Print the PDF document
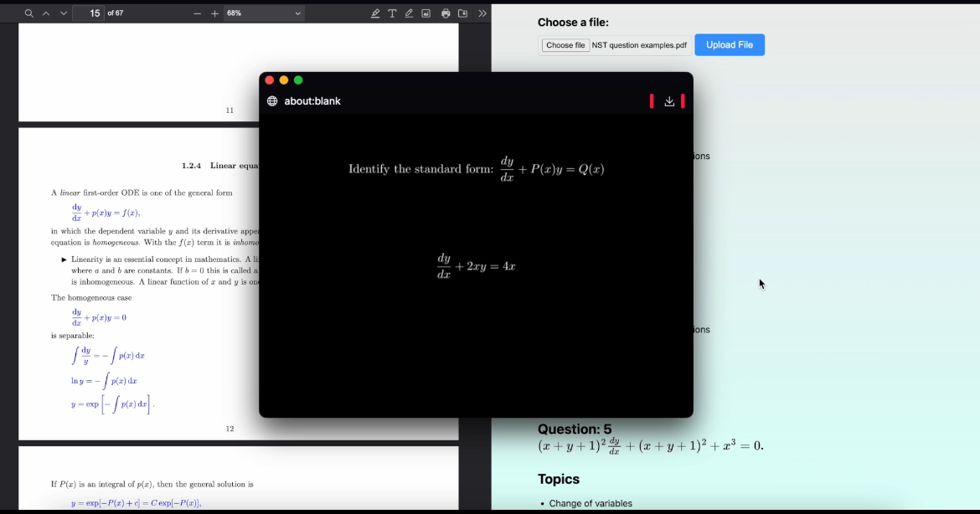 pyautogui.click(x=446, y=13)
